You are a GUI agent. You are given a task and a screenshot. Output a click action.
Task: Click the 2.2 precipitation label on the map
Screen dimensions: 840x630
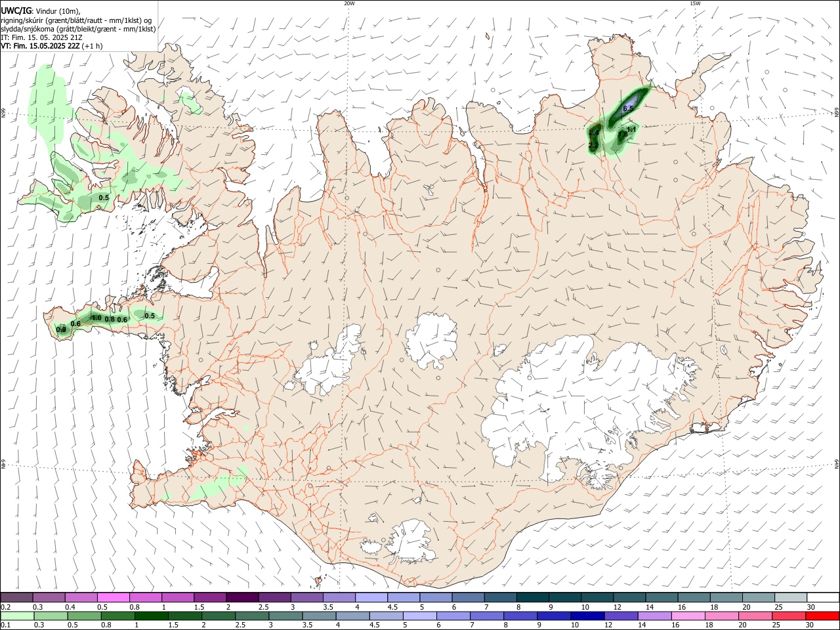click(x=593, y=145)
